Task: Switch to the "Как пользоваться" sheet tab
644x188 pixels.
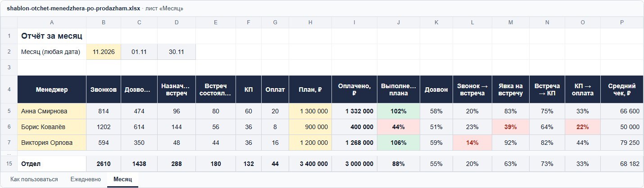Action: tap(34, 179)
